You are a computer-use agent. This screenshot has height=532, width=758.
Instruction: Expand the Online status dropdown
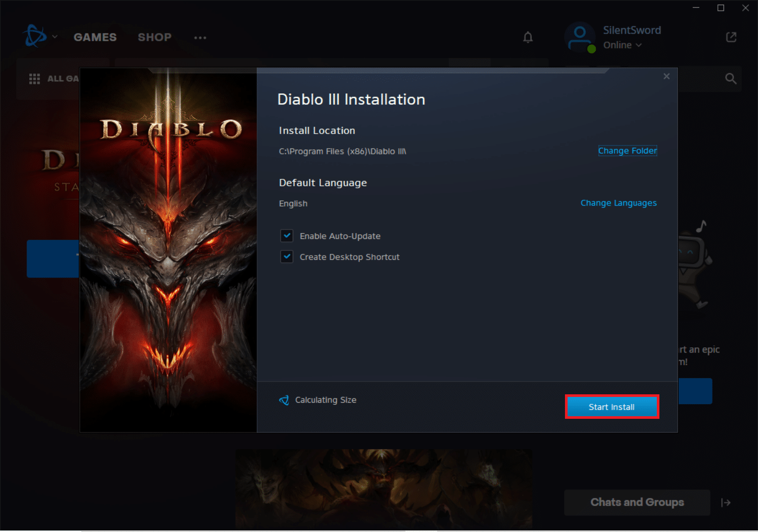coord(622,45)
